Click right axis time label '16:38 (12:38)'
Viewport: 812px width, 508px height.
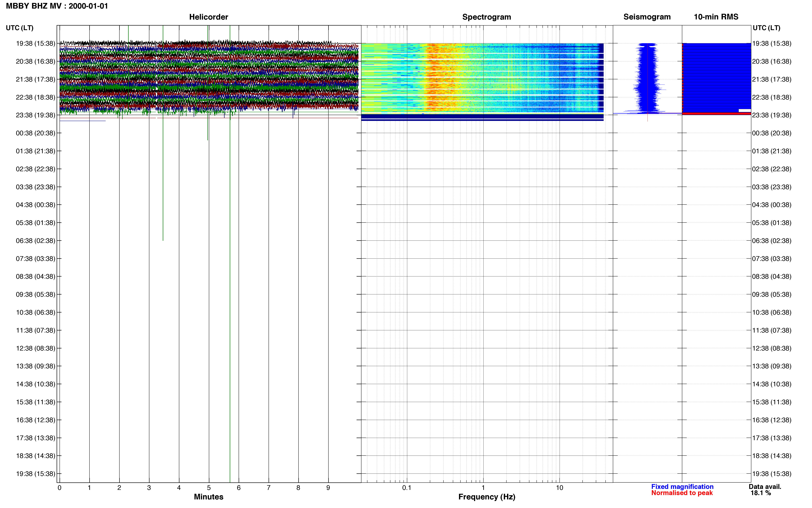click(x=771, y=420)
